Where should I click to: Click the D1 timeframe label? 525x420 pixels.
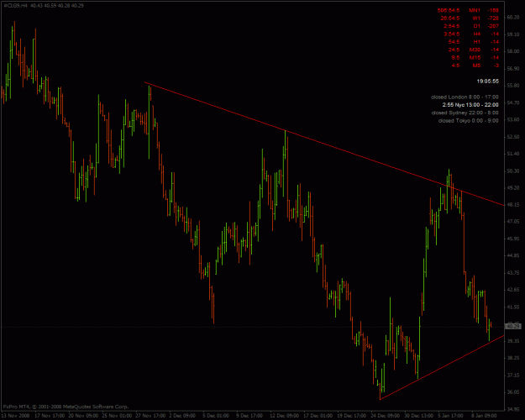coord(476,26)
